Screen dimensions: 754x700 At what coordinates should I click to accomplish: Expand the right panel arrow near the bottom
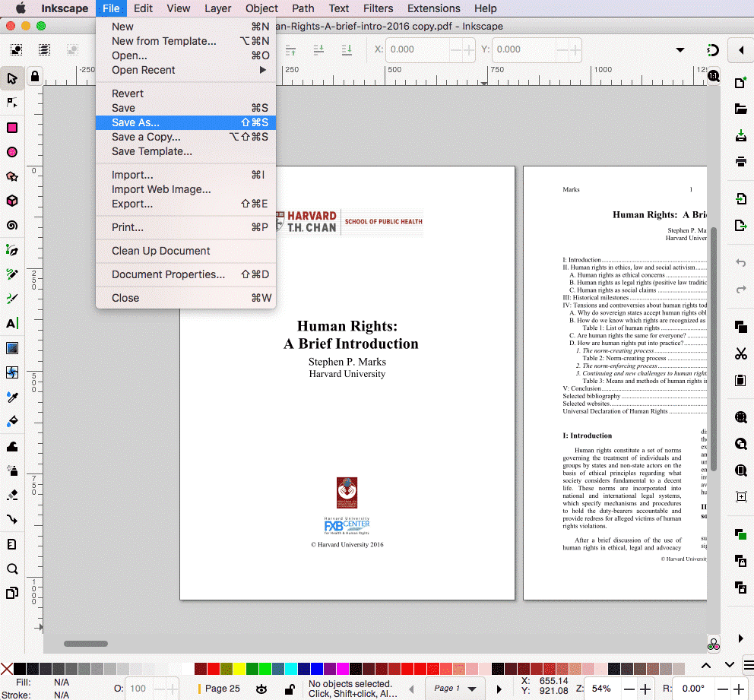740,638
